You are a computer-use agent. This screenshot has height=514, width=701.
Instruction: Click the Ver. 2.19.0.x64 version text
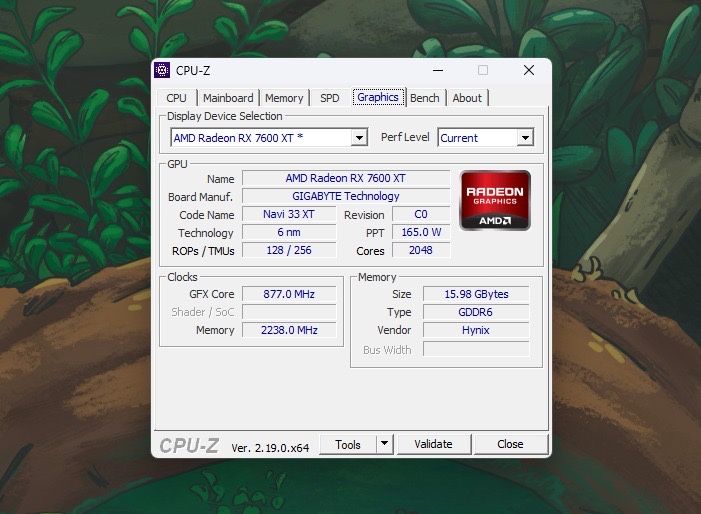click(270, 448)
